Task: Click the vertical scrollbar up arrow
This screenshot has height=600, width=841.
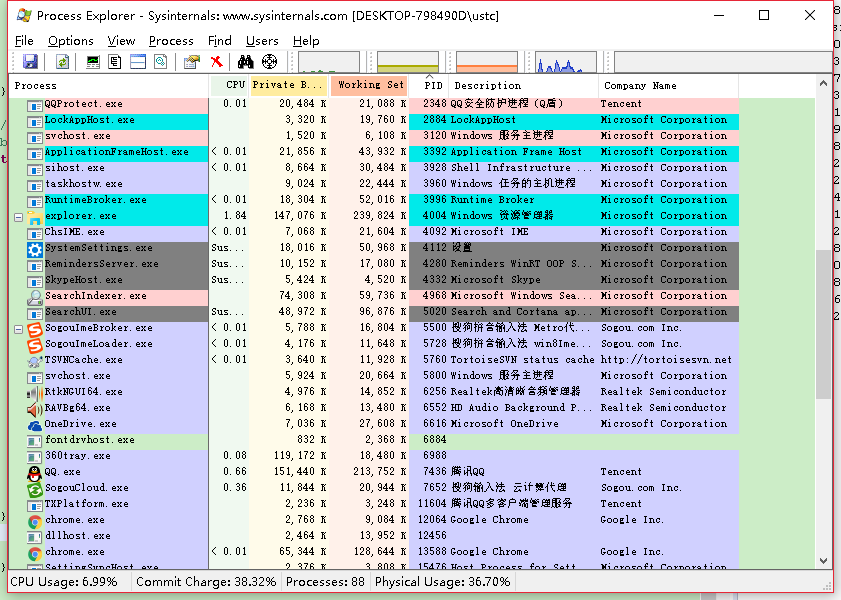Action: click(x=823, y=83)
